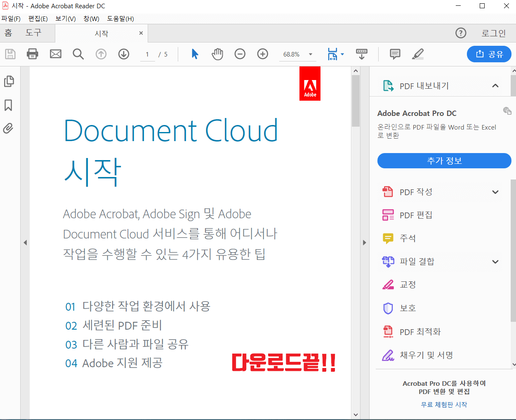This screenshot has height=420, width=516.
Task: Zoom out with minus icon
Action: click(240, 54)
